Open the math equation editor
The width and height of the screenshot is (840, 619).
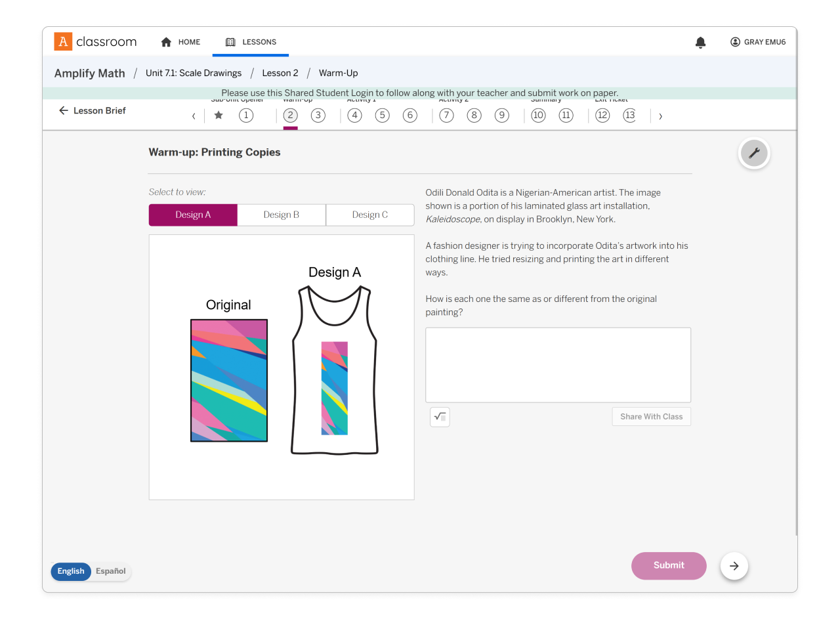(440, 417)
